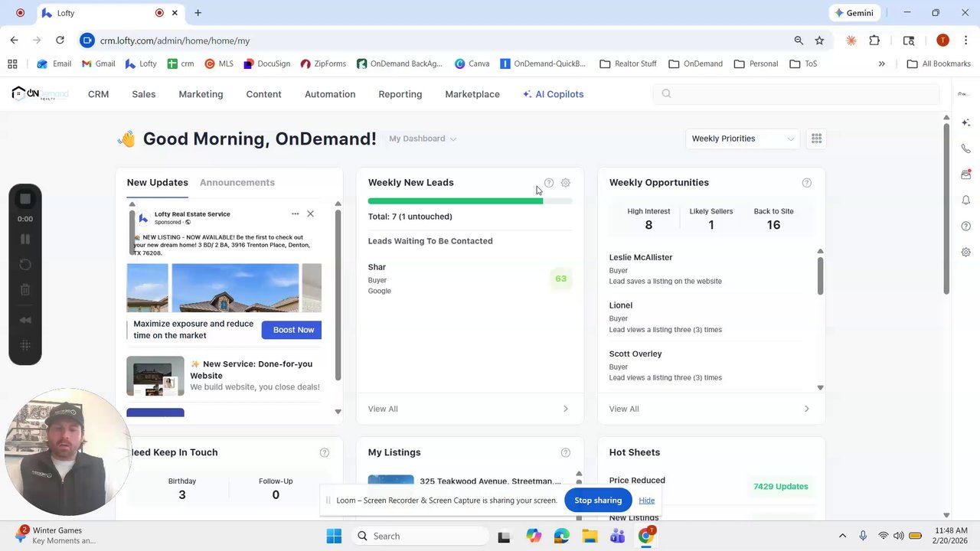Image resolution: width=980 pixels, height=551 pixels.
Task: Open the Reporting menu
Action: (x=400, y=94)
